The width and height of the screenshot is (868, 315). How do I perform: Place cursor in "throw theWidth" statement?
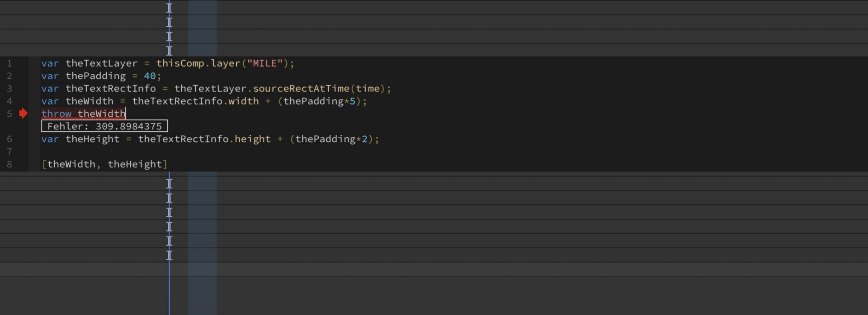click(84, 114)
